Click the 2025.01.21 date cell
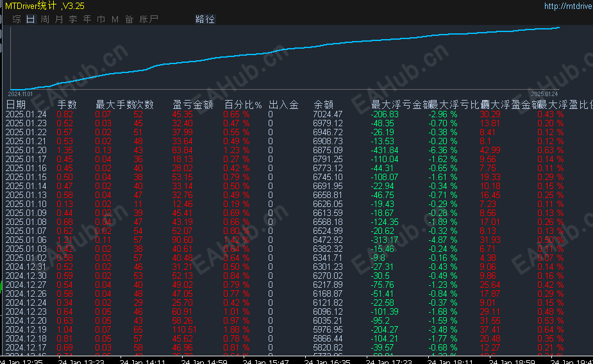Screen dimensions: 593x364 click(x=26, y=141)
